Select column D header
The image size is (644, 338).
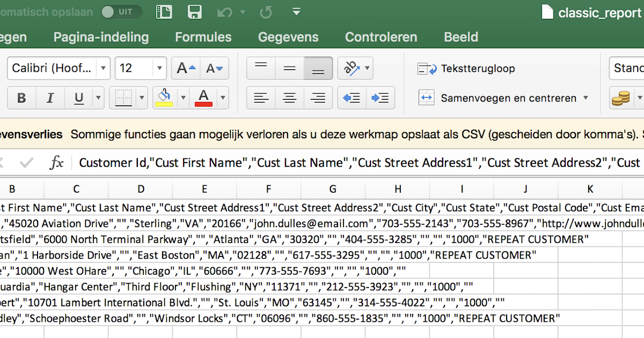pyautogui.click(x=141, y=189)
